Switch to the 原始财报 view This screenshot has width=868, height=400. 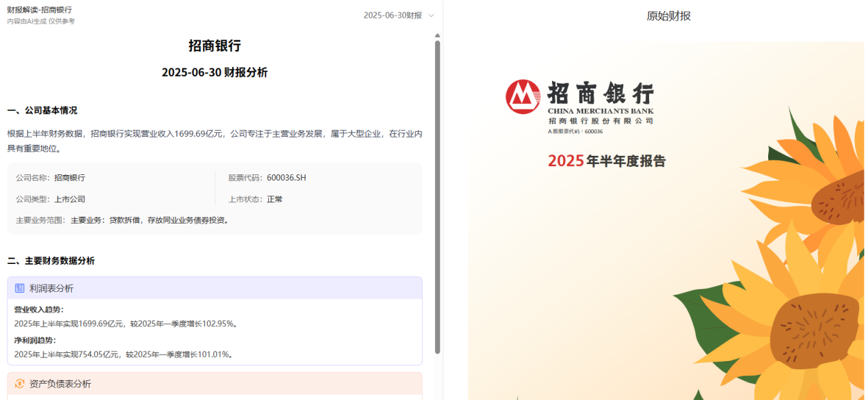coord(668,15)
